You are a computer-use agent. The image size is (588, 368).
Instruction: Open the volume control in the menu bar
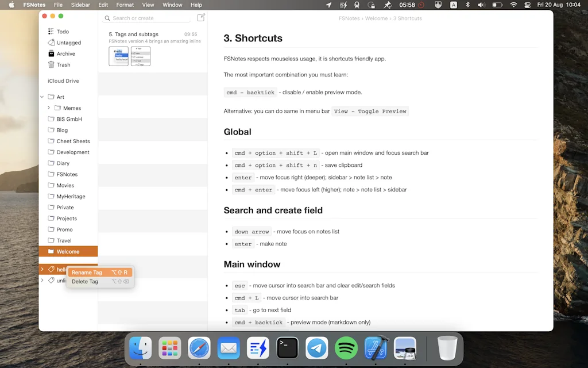481,5
